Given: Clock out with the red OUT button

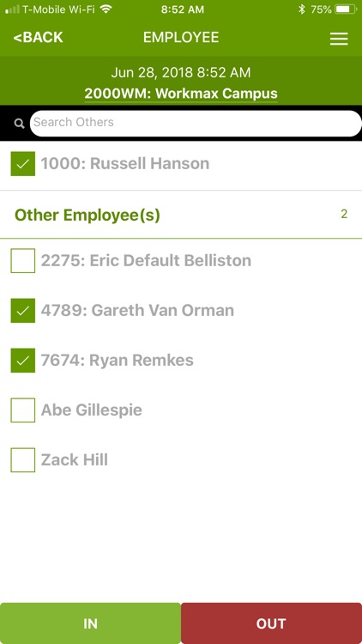Looking at the screenshot, I should click(x=271, y=623).
